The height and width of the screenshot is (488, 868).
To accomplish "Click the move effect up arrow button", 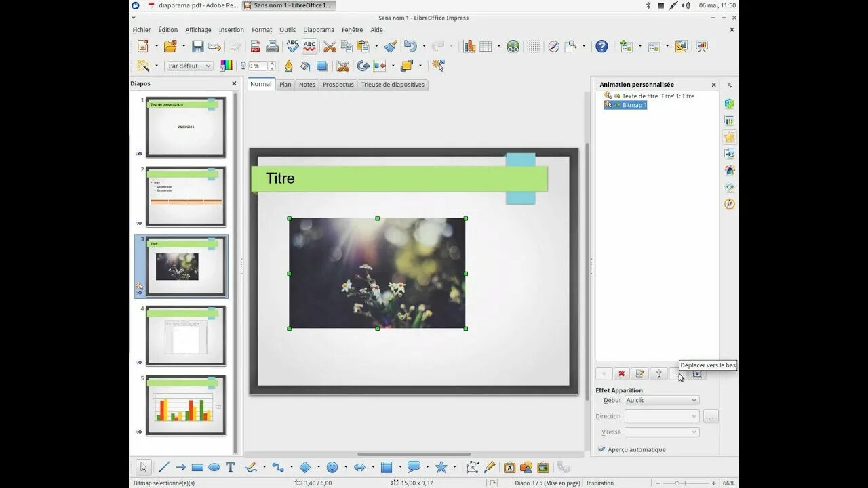I will click(658, 373).
